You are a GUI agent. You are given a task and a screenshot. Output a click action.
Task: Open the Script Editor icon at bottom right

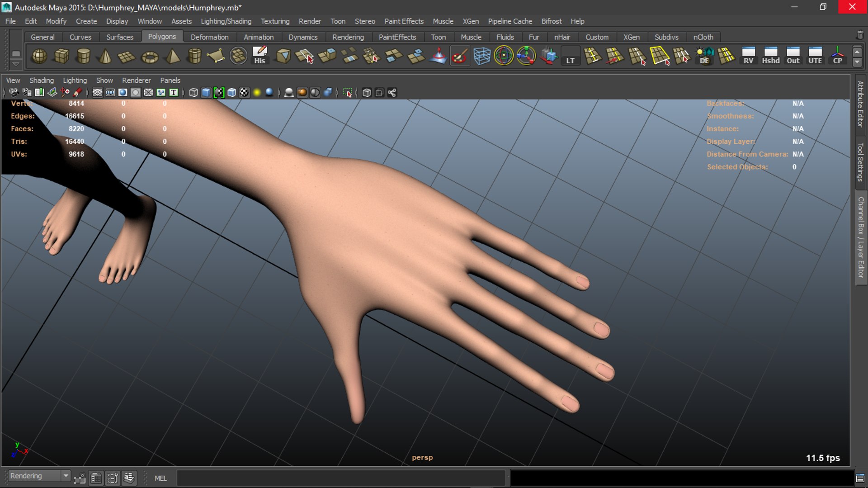[860, 478]
